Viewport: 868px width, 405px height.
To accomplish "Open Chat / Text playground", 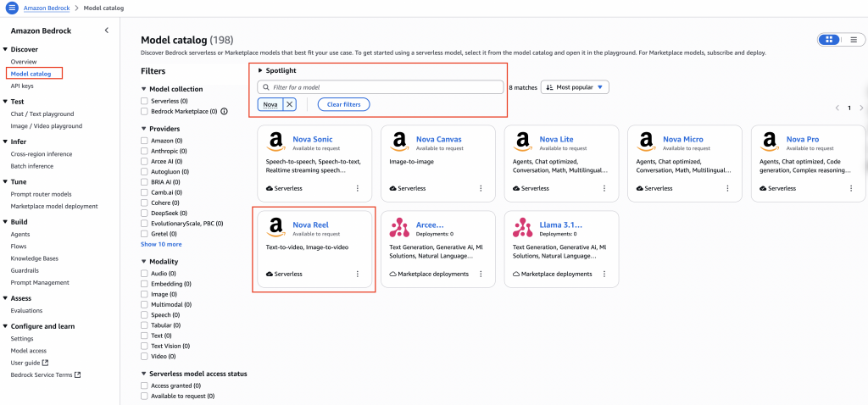I will pyautogui.click(x=42, y=114).
